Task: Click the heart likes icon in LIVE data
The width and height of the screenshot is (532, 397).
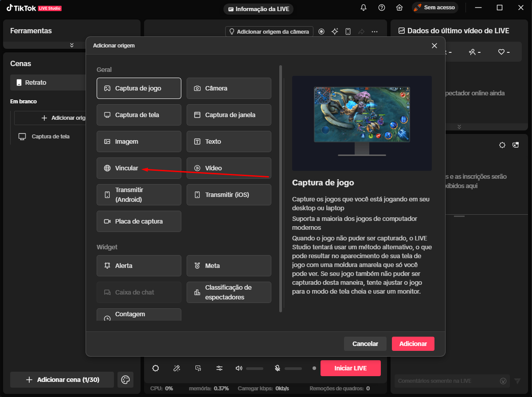Action: (501, 52)
